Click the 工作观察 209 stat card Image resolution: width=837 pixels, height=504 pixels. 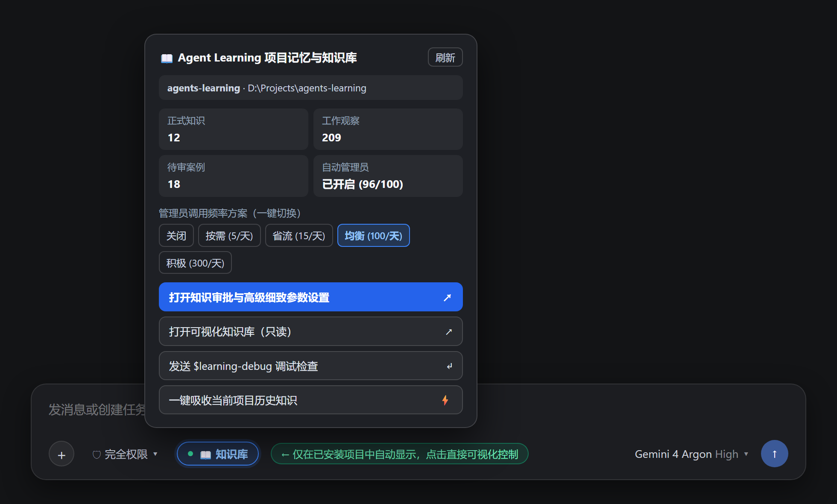[x=388, y=129]
